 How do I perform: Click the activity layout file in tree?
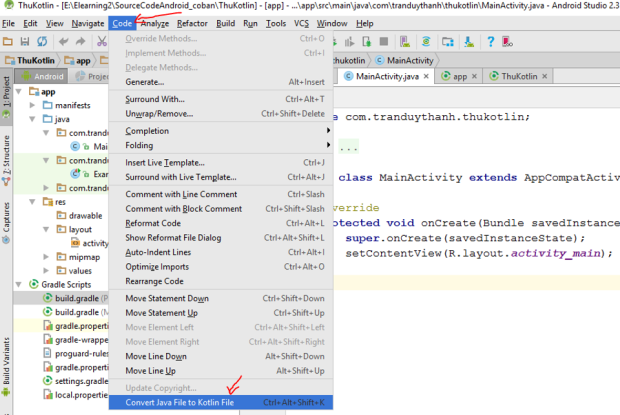(x=90, y=243)
